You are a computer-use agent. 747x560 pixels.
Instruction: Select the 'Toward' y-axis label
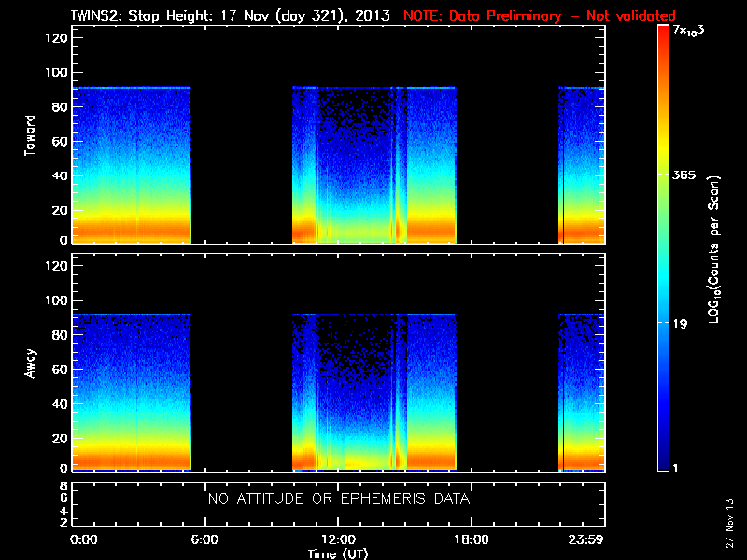click(x=31, y=136)
